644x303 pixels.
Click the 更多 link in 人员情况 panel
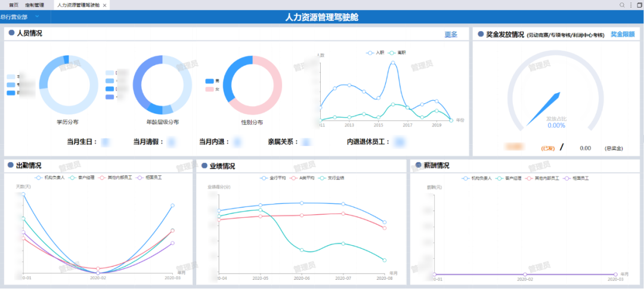click(x=451, y=35)
